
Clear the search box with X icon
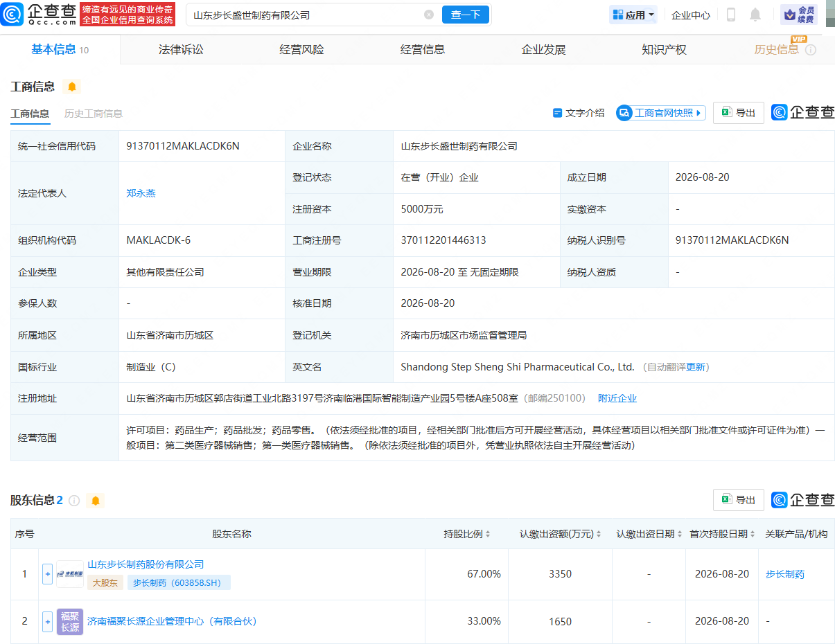click(429, 15)
